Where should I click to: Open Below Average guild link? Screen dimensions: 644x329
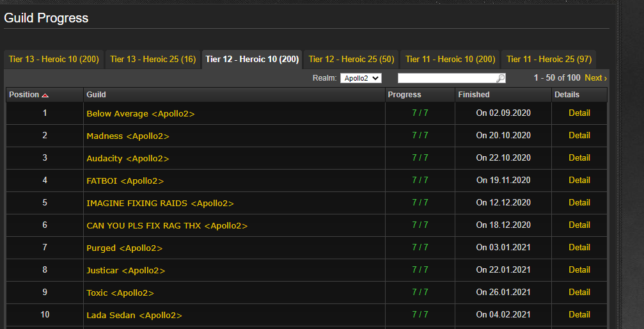pos(141,113)
